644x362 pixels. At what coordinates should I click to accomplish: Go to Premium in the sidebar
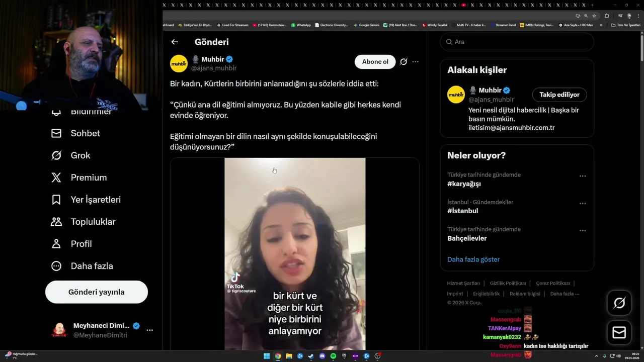(x=79, y=177)
